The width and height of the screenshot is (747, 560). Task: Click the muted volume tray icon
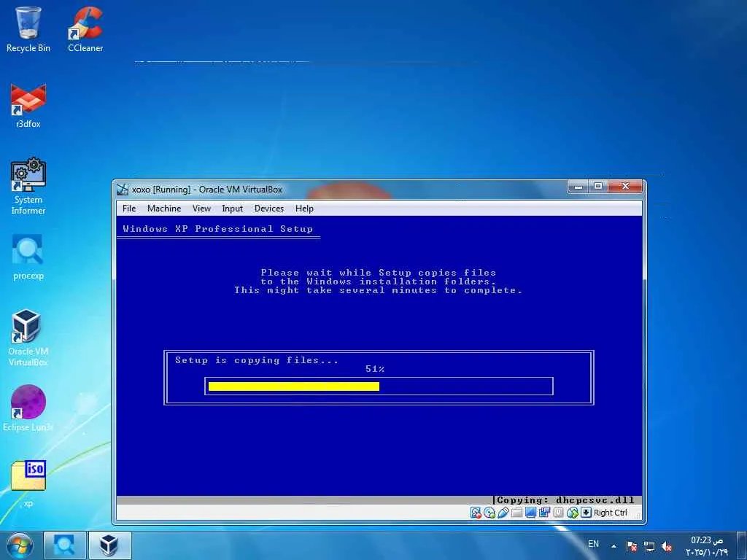667,546
